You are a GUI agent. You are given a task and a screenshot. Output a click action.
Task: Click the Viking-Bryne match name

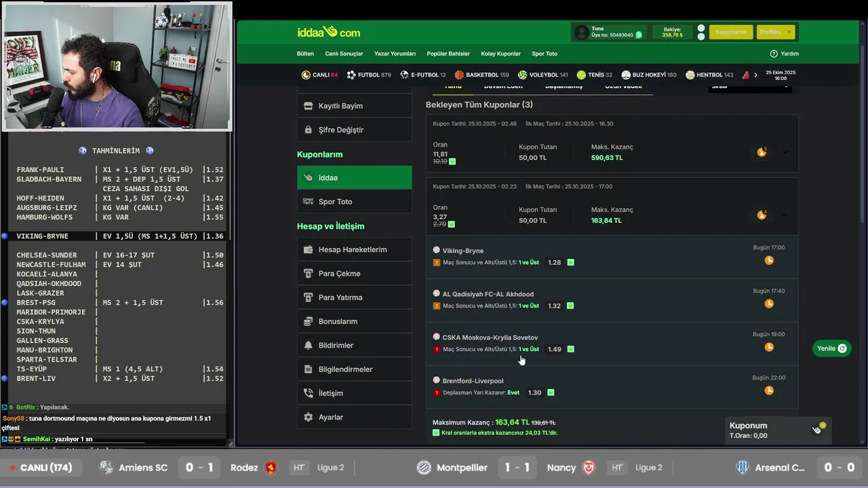[463, 251]
